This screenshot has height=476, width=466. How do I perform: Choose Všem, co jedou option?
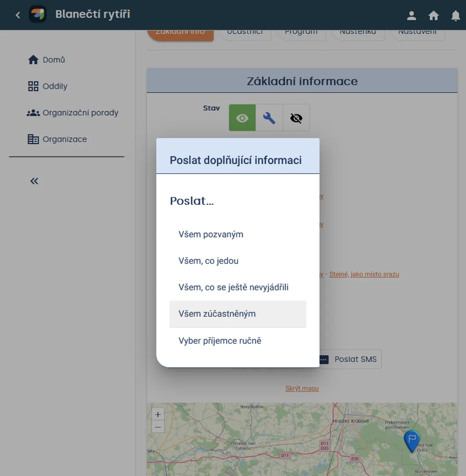[x=238, y=261]
